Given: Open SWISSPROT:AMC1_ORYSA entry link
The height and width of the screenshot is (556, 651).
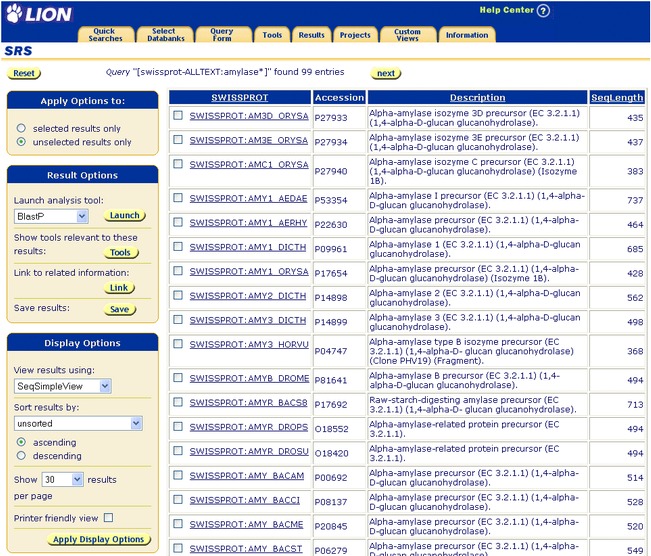Looking at the screenshot, I should [249, 165].
